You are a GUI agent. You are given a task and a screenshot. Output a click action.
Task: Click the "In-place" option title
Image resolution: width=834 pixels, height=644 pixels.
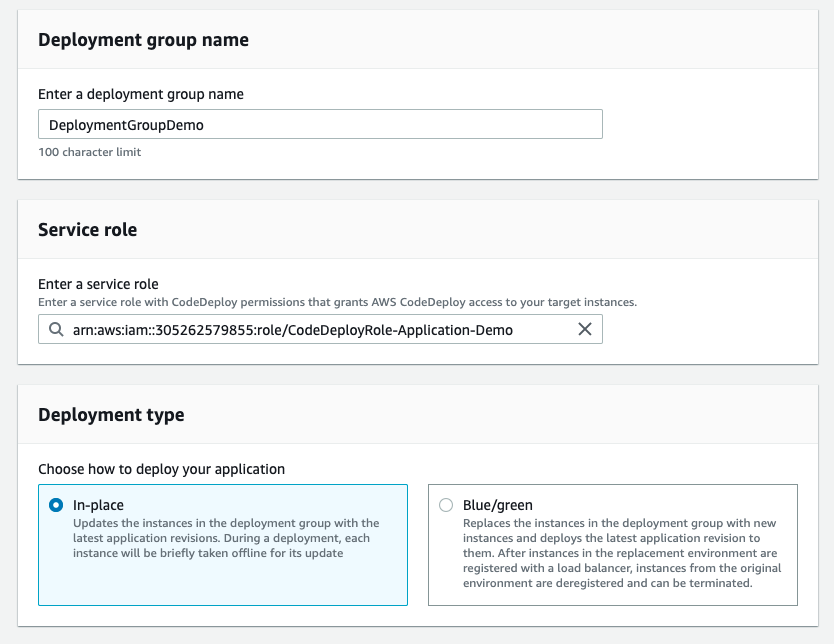(98, 505)
